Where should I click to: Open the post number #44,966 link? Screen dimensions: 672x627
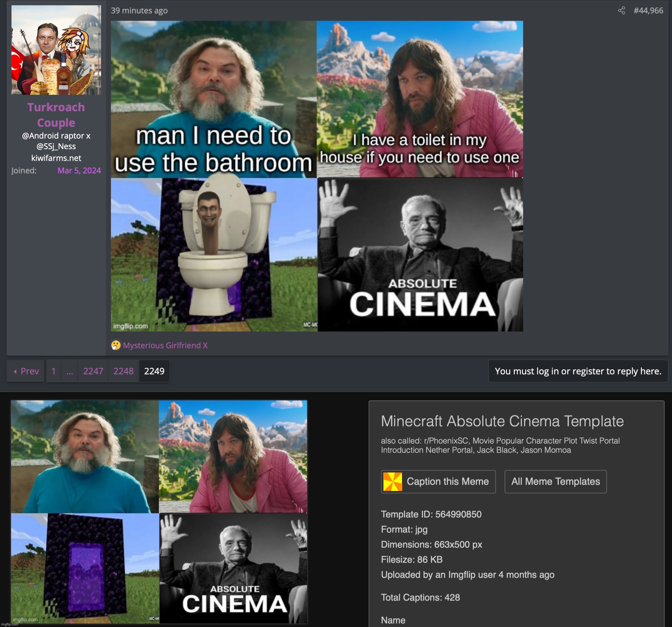click(x=648, y=10)
